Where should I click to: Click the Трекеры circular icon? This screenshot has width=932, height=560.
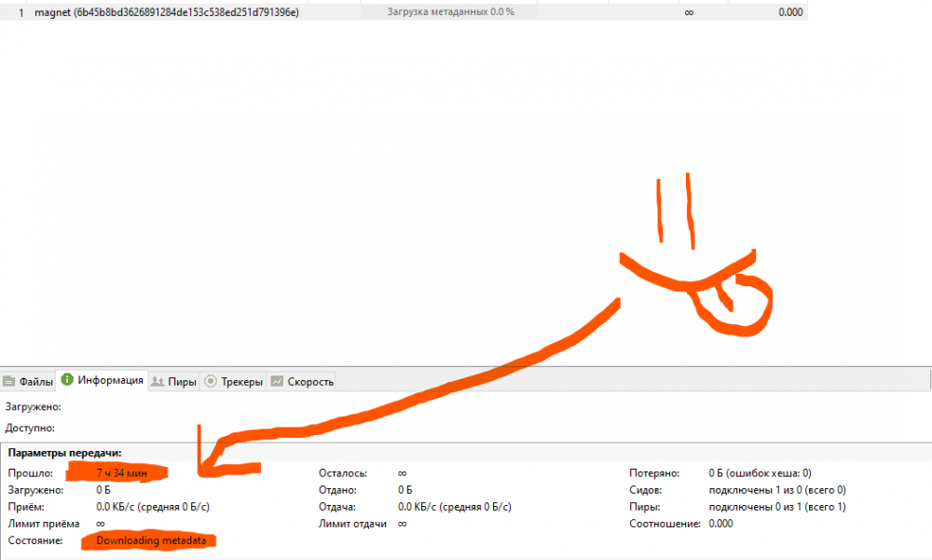coord(211,381)
